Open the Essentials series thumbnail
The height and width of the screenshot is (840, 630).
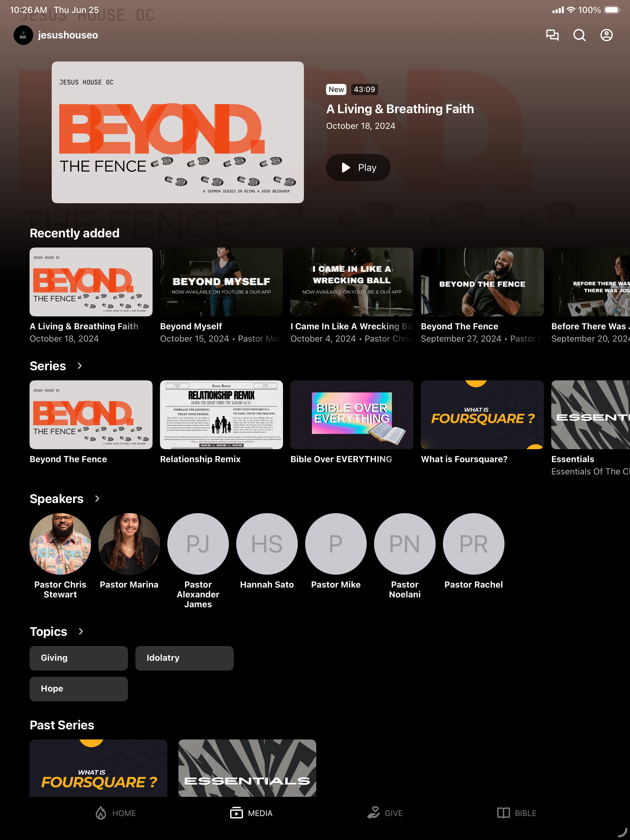pos(591,415)
